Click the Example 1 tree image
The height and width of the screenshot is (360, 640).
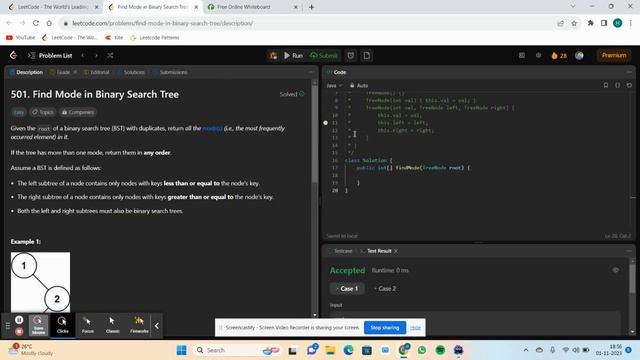tap(40, 282)
